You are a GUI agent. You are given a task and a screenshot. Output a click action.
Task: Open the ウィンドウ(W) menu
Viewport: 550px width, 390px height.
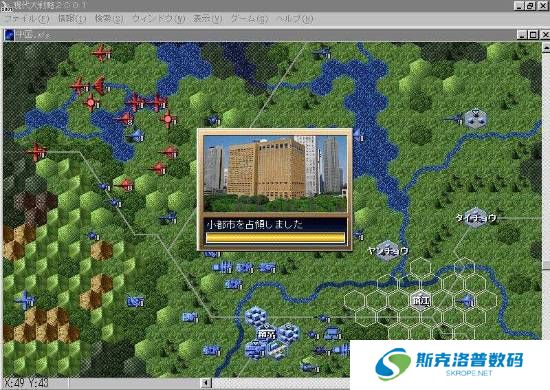pos(158,19)
